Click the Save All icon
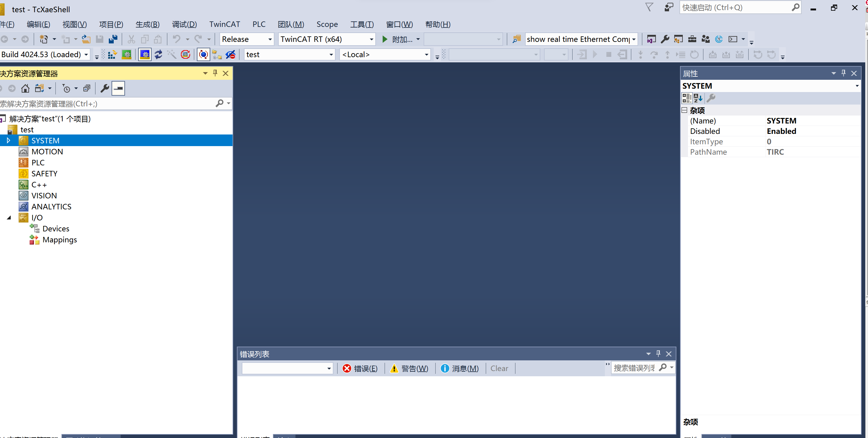The image size is (868, 438). 113,39
